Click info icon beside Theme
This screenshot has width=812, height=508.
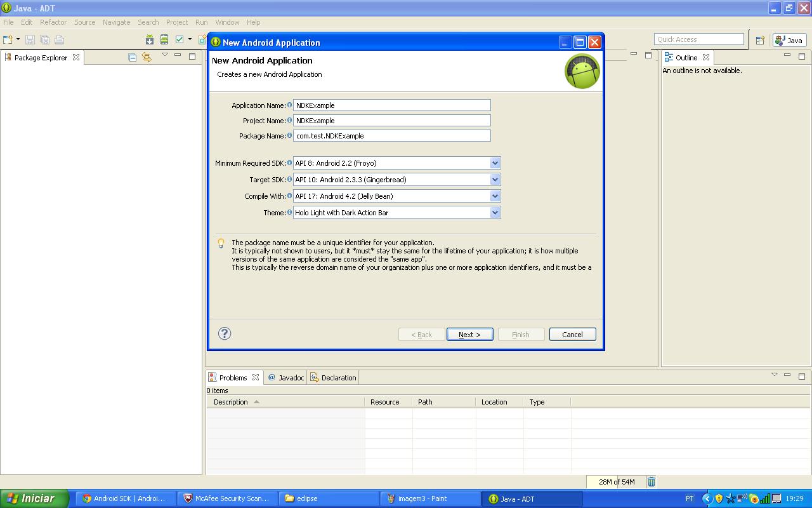pos(289,212)
